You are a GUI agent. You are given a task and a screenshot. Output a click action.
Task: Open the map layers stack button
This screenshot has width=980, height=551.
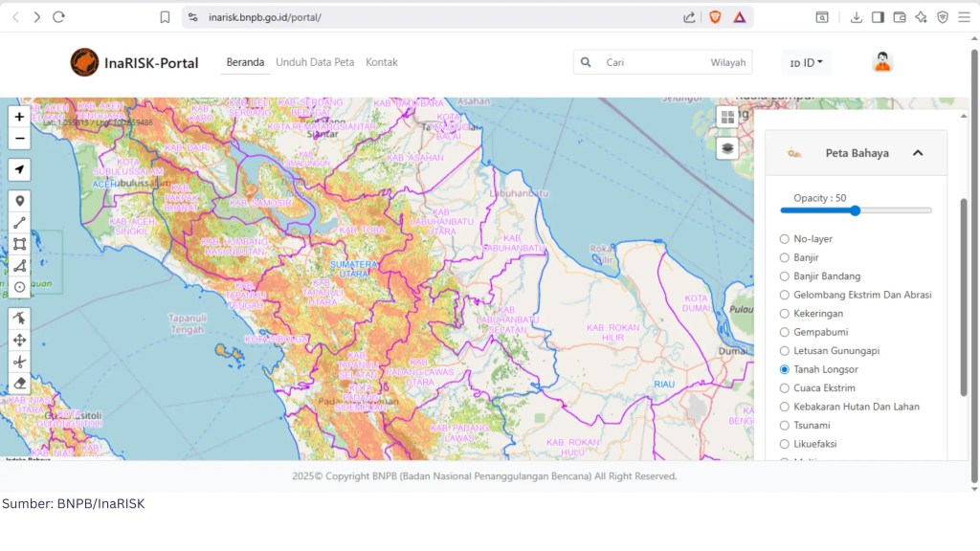727,148
